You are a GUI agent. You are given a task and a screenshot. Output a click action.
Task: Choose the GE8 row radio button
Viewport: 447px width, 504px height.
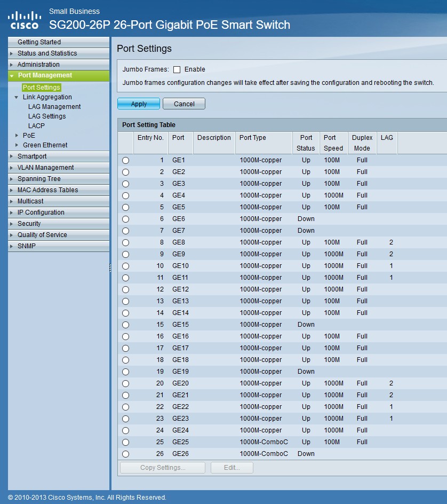pyautogui.click(x=125, y=243)
